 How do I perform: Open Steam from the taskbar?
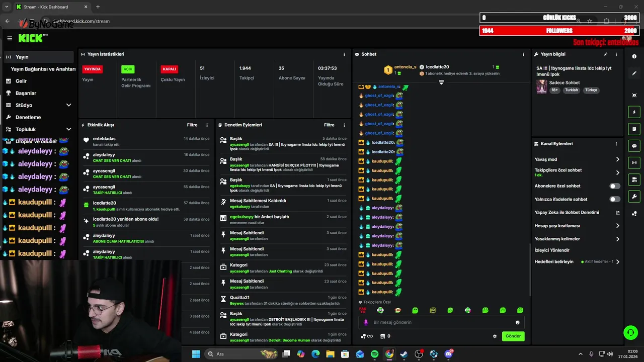[x=404, y=354]
